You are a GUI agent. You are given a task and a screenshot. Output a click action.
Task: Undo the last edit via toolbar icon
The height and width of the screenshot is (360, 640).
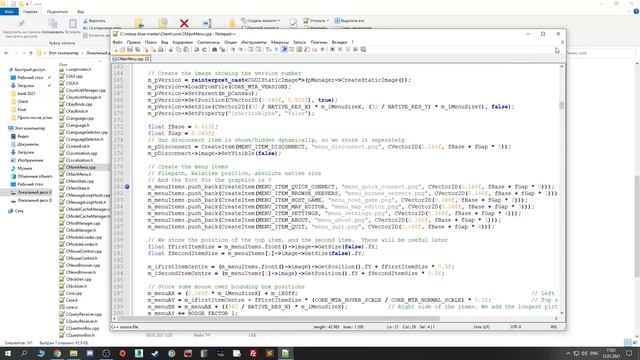[196, 49]
